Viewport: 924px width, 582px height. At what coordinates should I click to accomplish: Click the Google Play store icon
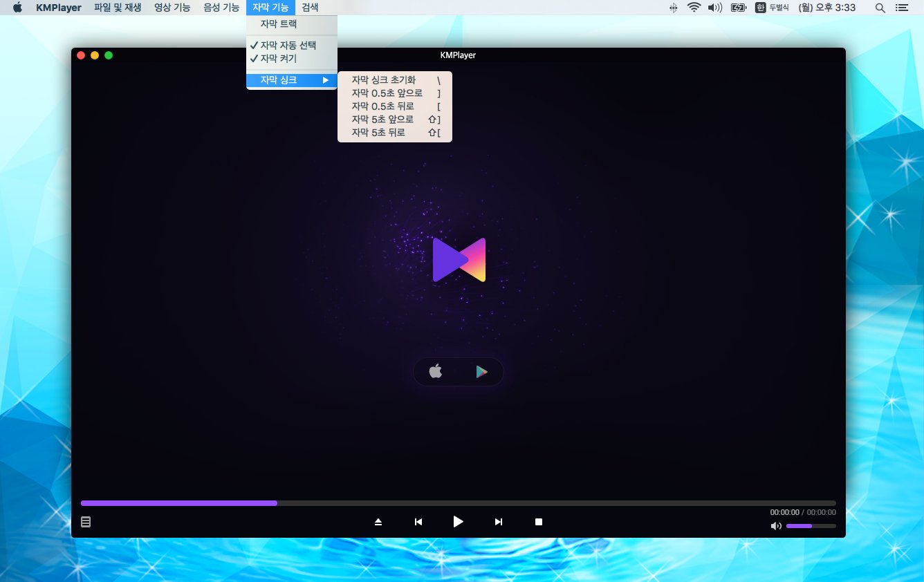(x=481, y=372)
